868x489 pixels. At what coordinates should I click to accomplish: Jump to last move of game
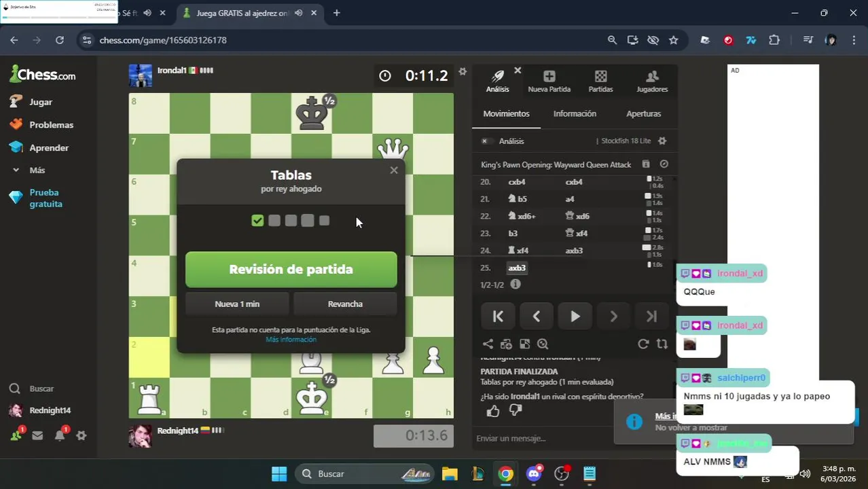click(x=652, y=316)
